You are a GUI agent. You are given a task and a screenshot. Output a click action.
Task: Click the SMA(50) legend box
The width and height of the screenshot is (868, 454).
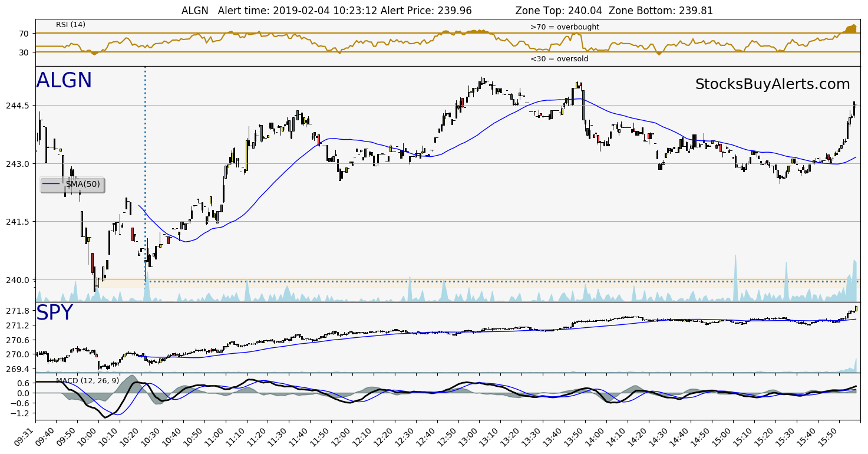pos(72,185)
